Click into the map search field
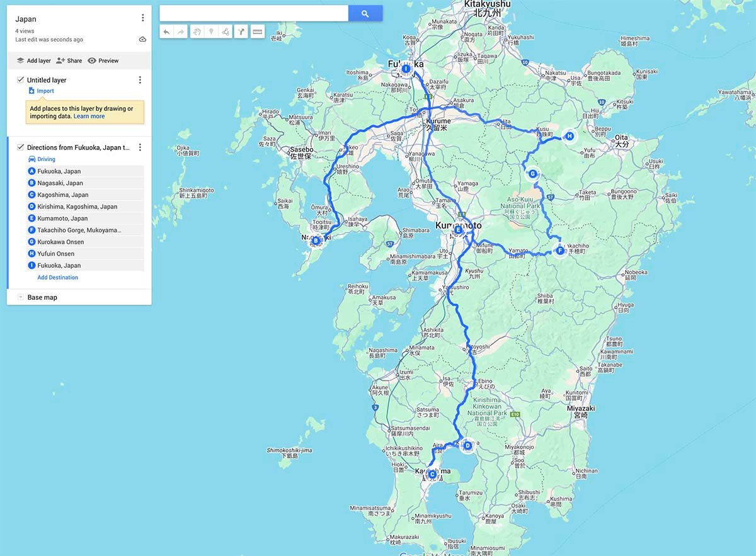 pos(254,13)
